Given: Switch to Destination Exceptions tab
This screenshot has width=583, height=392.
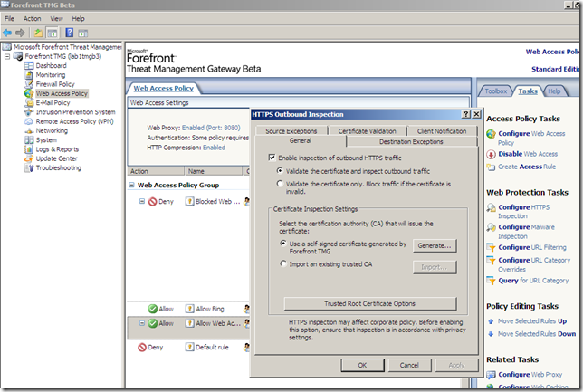Looking at the screenshot, I should 411,141.
